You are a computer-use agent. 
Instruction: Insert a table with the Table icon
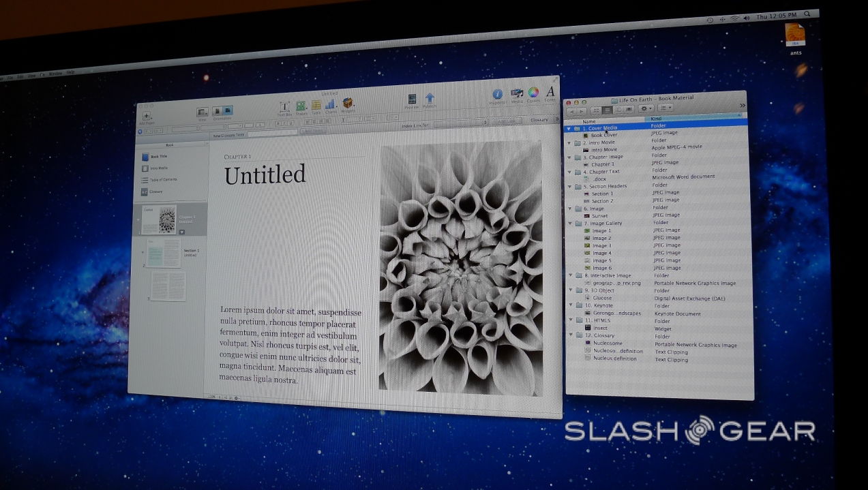316,106
